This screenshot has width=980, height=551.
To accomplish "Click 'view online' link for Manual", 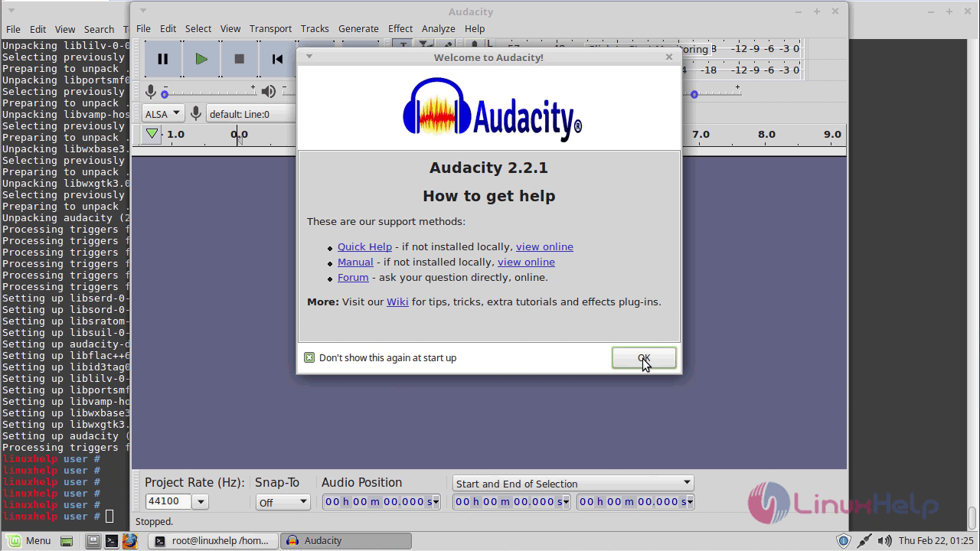I will [526, 262].
